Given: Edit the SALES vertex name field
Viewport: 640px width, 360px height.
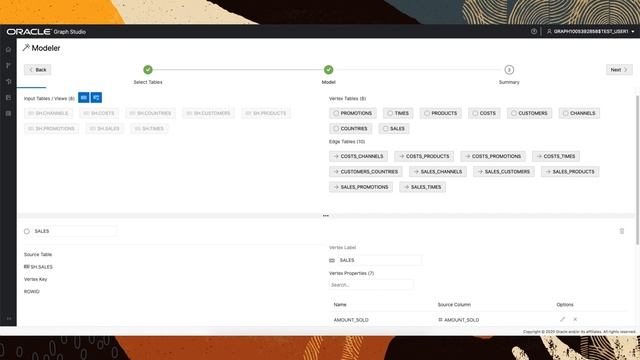Looking at the screenshot, I should click(75, 231).
